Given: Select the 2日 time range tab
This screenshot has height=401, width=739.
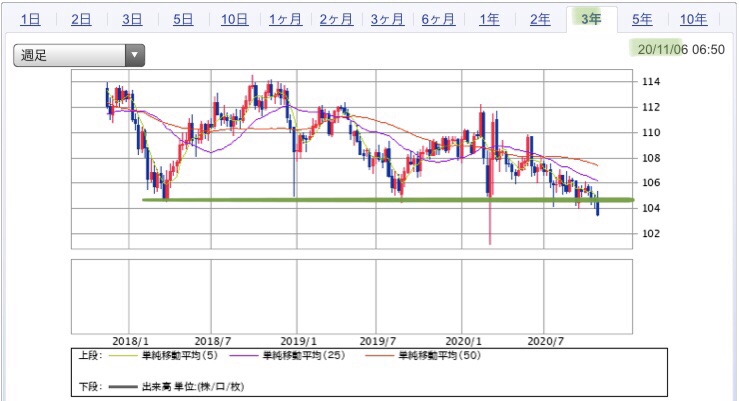Looking at the screenshot, I should (81, 19).
